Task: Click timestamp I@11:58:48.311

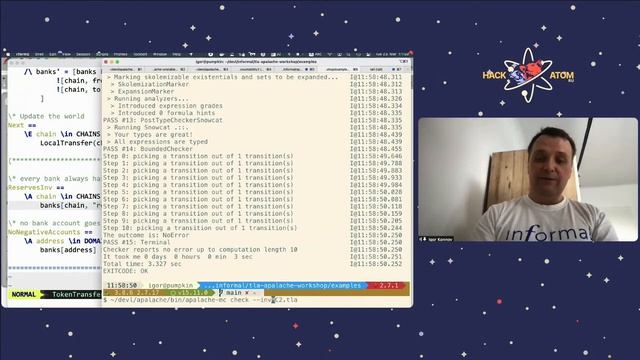Action: [x=376, y=77]
